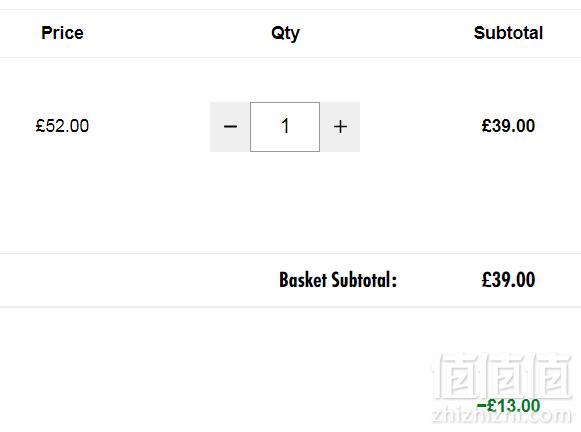The image size is (581, 432).
Task: Tap the grey plus stepper control
Action: tap(340, 127)
